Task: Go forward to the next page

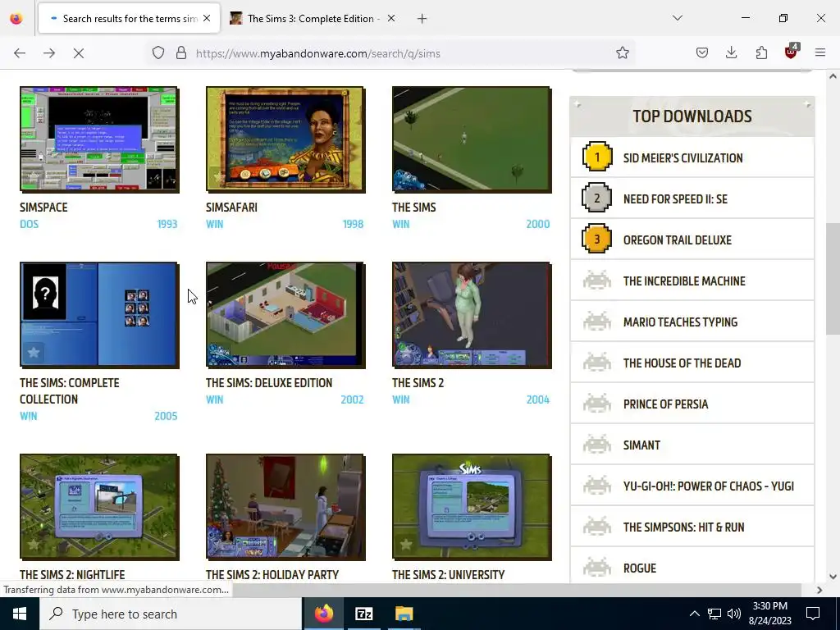Action: coord(49,53)
